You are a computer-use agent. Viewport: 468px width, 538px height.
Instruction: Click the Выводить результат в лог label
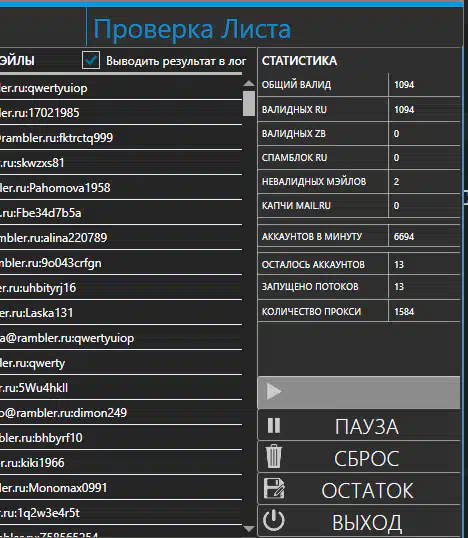coord(176,61)
